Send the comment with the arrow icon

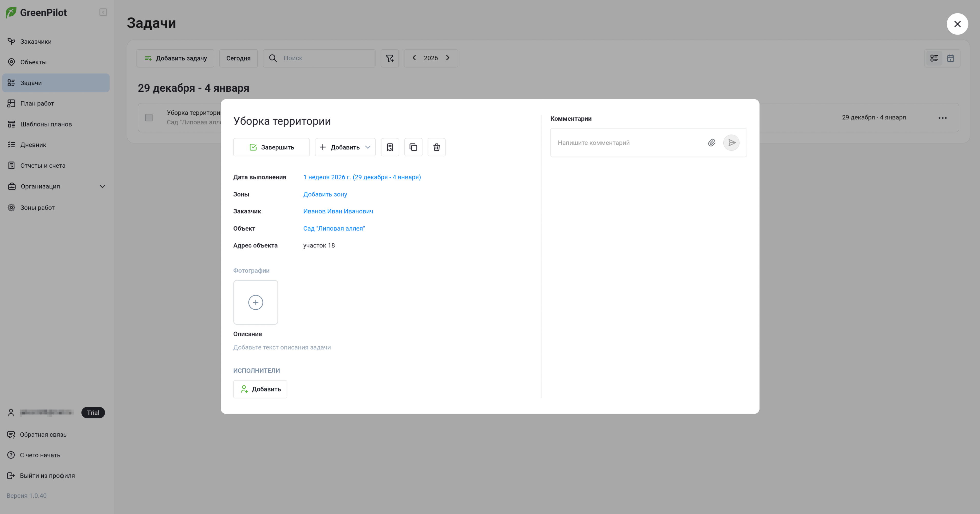(731, 143)
